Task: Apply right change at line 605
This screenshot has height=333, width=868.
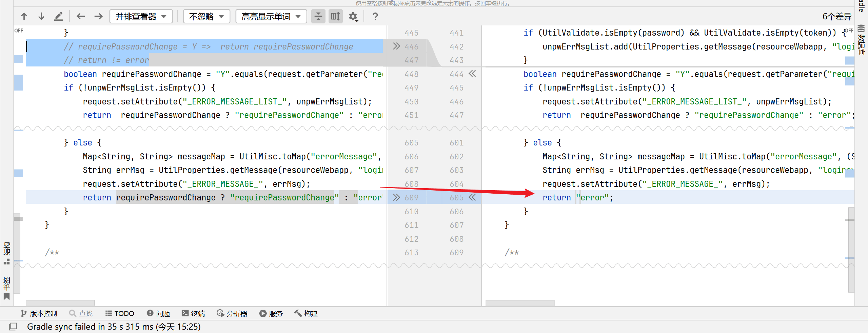Action: pyautogui.click(x=472, y=197)
